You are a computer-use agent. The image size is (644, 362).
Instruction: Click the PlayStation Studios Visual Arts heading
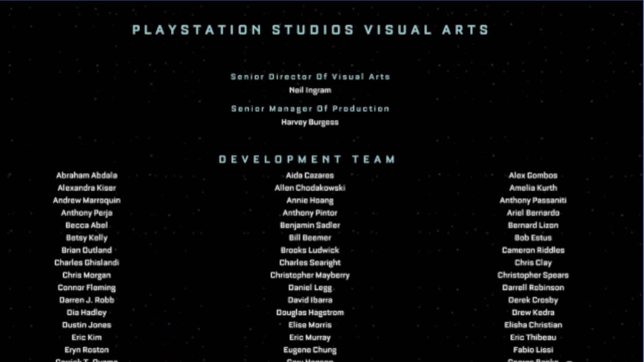tap(310, 30)
